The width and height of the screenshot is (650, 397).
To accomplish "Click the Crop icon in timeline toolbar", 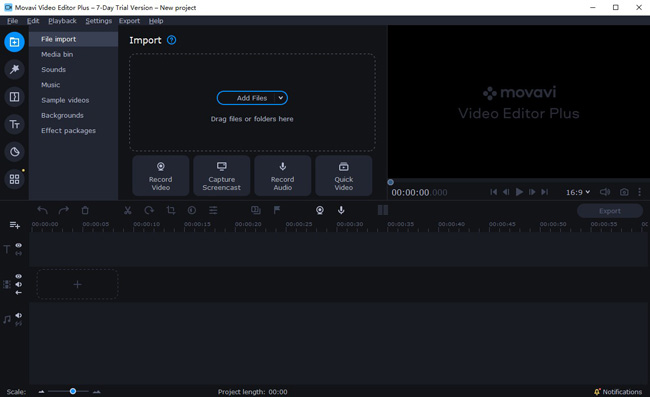I will (171, 210).
